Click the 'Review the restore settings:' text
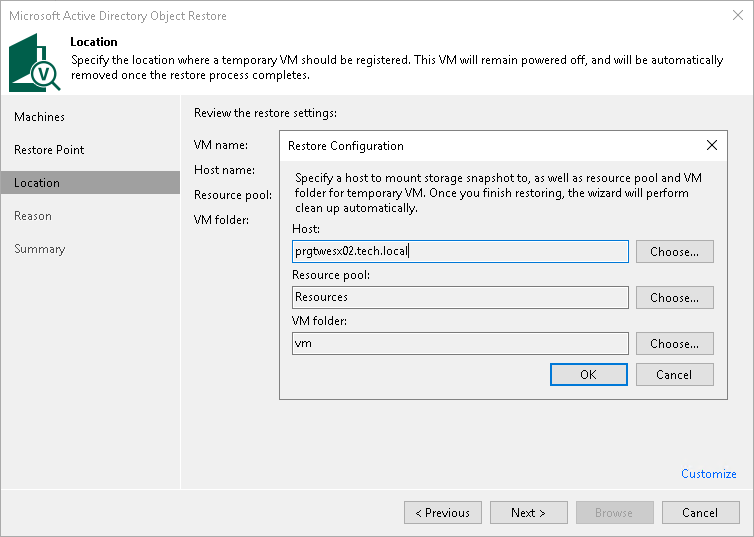 tap(265, 113)
